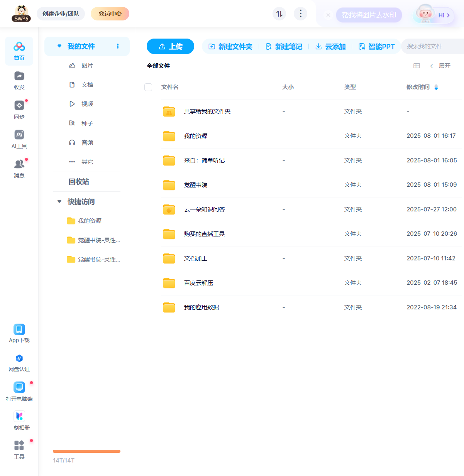Expand the side panel via 展开
Screen dimensions: 464x476
click(x=440, y=66)
